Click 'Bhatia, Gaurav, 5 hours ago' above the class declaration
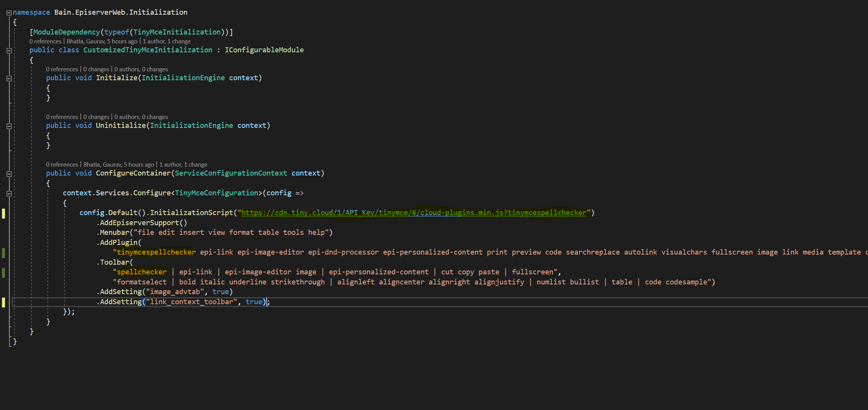 (x=102, y=41)
